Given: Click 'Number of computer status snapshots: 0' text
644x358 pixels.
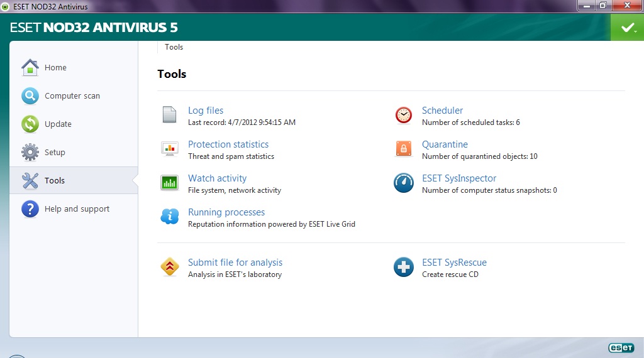Looking at the screenshot, I should coord(489,190).
